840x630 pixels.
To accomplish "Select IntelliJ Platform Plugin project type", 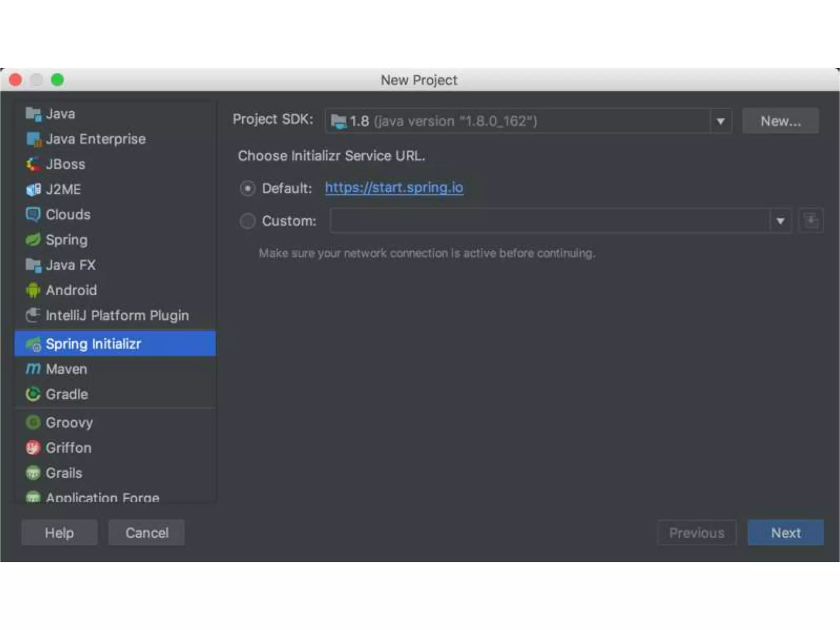I will (117, 315).
